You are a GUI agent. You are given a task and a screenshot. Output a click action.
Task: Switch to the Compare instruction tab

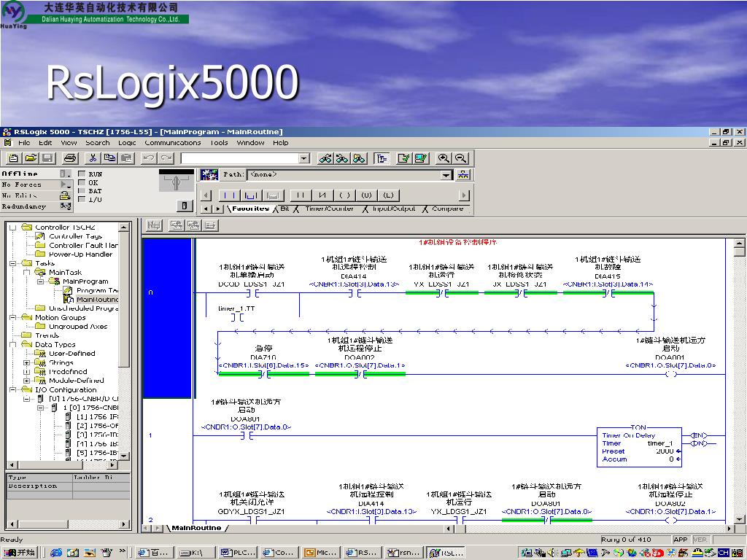pyautogui.click(x=447, y=209)
